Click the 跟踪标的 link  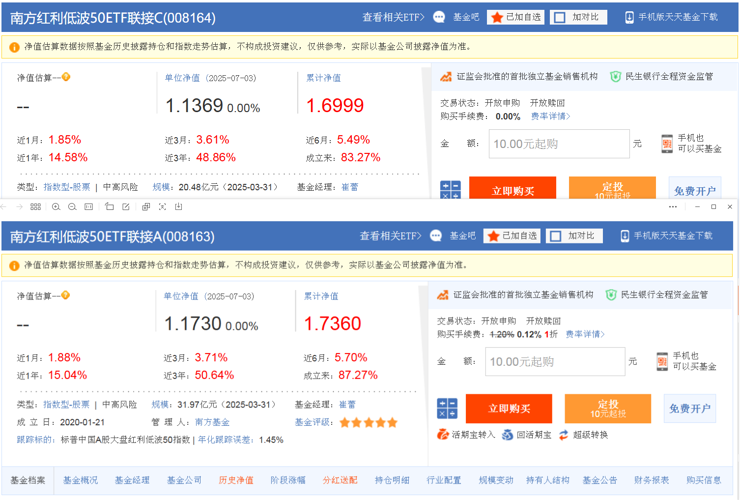(x=34, y=440)
